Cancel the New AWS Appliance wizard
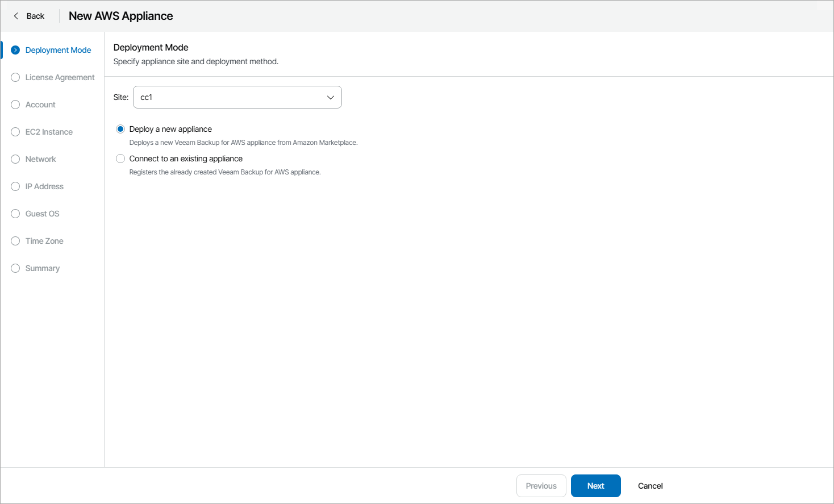Viewport: 834px width, 504px height. pyautogui.click(x=650, y=486)
